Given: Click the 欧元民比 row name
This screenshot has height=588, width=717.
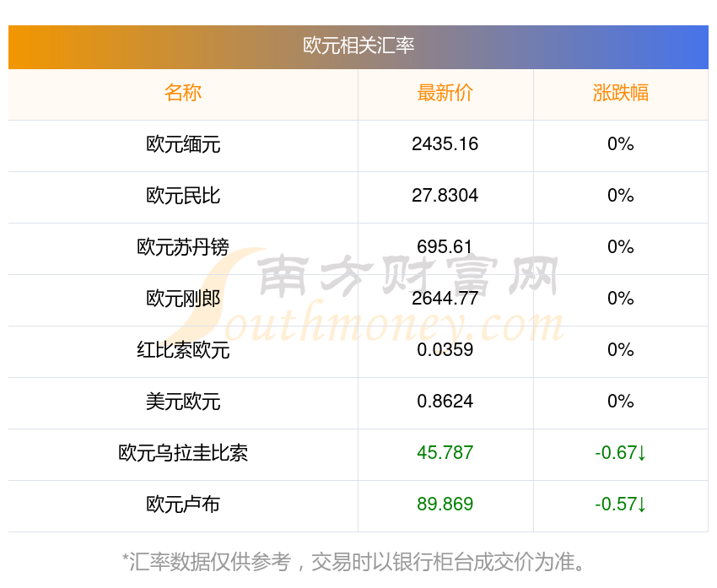Looking at the screenshot, I should 183,196.
